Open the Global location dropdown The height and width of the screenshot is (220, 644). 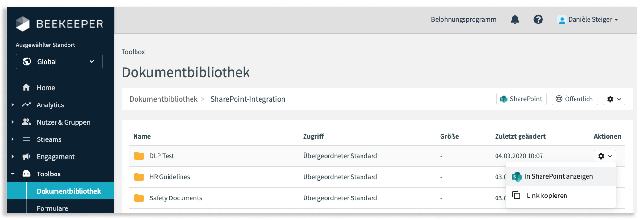tap(59, 61)
